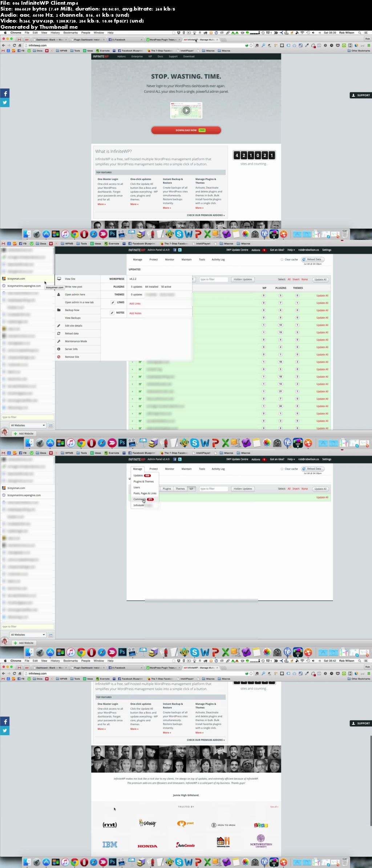Click the pencil icon beside Edit site details
Screen dimensions: 372x868
(x=58, y=326)
